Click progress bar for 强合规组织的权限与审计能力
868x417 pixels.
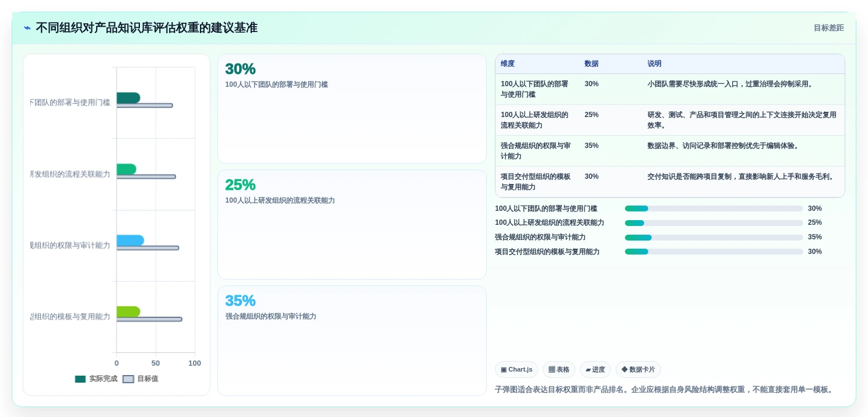click(714, 237)
